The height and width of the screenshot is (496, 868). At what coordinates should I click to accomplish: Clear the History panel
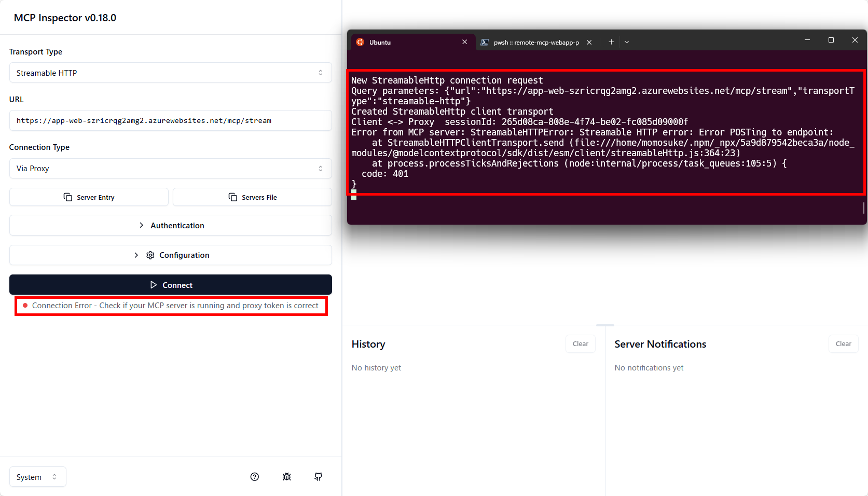click(x=580, y=343)
